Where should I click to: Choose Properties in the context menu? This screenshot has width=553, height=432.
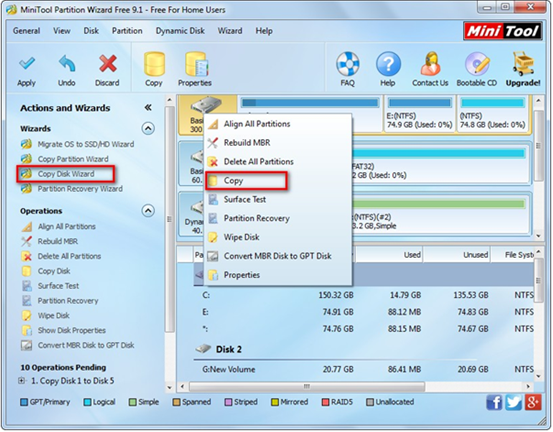[278, 275]
